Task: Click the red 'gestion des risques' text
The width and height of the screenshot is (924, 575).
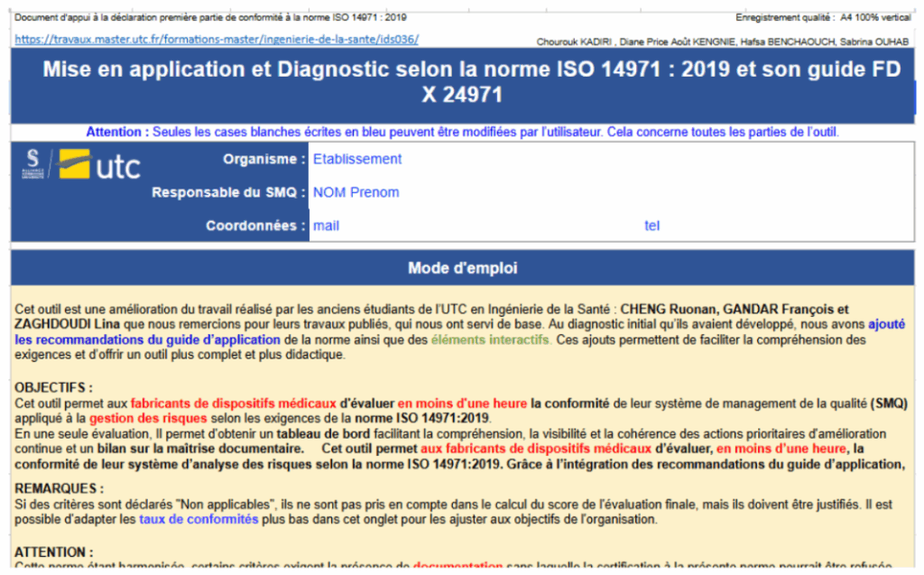Action: pos(162,419)
